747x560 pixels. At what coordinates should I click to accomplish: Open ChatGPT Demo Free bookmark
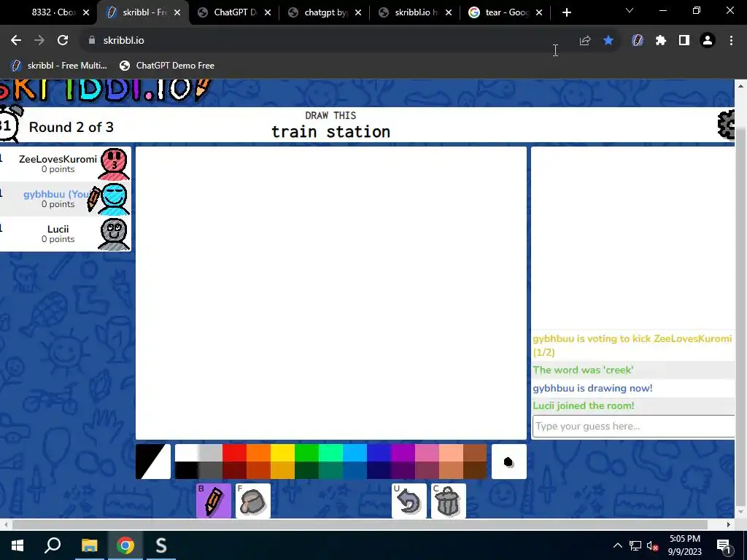(167, 65)
